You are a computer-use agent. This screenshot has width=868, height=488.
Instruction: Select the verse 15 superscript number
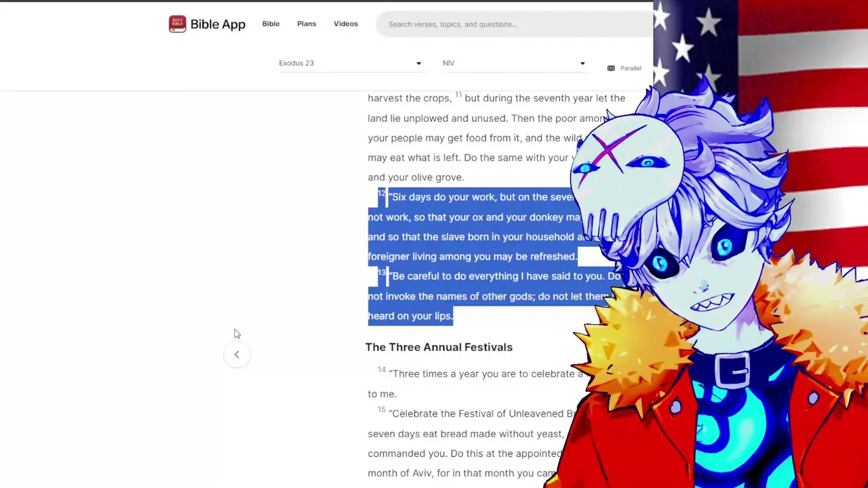tap(382, 410)
